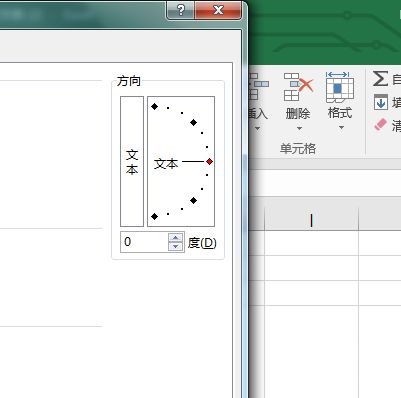Close the Format Cells dialog
This screenshot has width=401, height=398.
click(x=218, y=10)
